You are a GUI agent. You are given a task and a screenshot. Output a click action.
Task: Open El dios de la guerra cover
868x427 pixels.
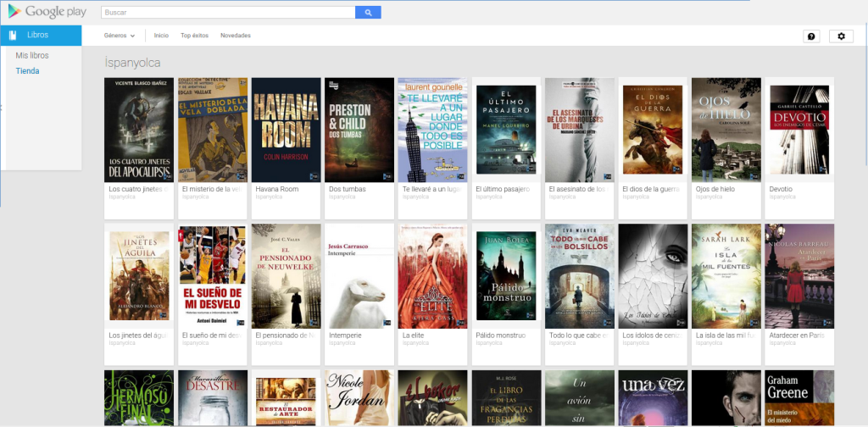tap(653, 130)
